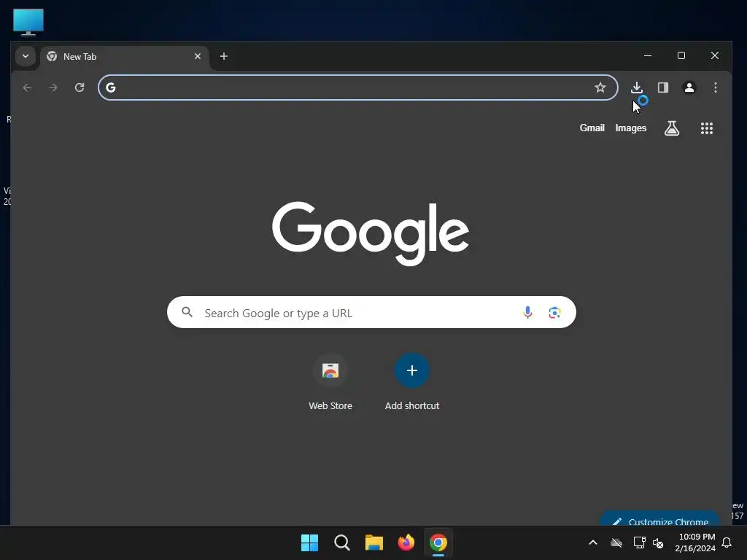The width and height of the screenshot is (747, 560).
Task: Reload the page
Action: point(80,87)
